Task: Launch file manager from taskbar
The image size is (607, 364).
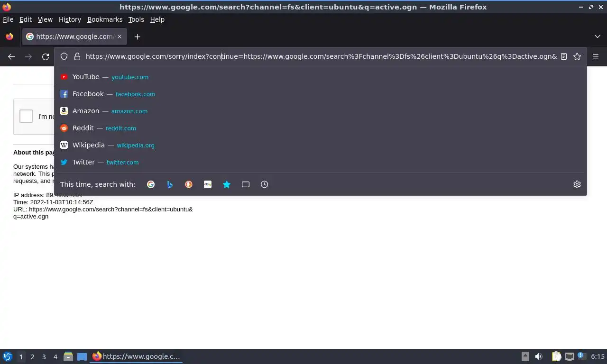Action: (68, 356)
